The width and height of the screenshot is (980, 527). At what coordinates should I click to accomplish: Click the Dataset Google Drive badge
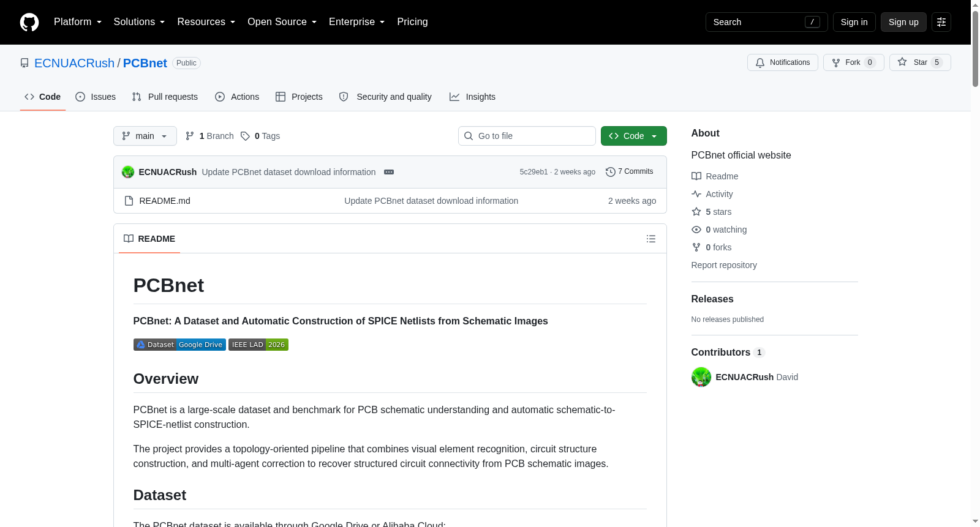(179, 345)
